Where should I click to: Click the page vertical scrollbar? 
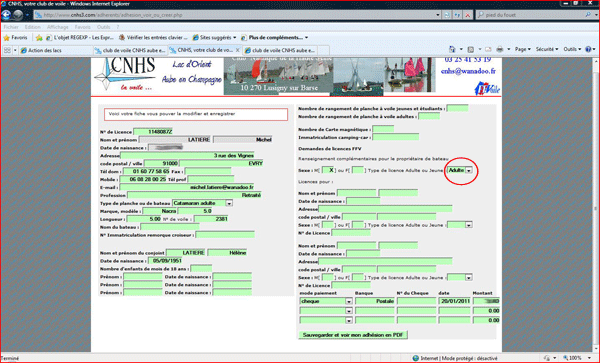point(596,205)
